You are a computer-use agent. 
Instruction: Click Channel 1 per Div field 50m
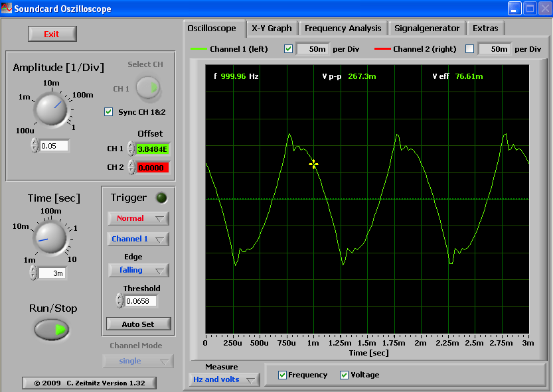pyautogui.click(x=313, y=49)
